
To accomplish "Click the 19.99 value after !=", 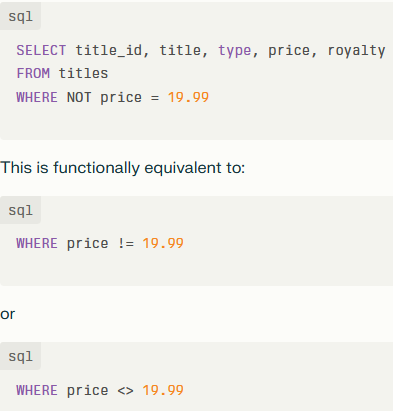I will 163,243.
